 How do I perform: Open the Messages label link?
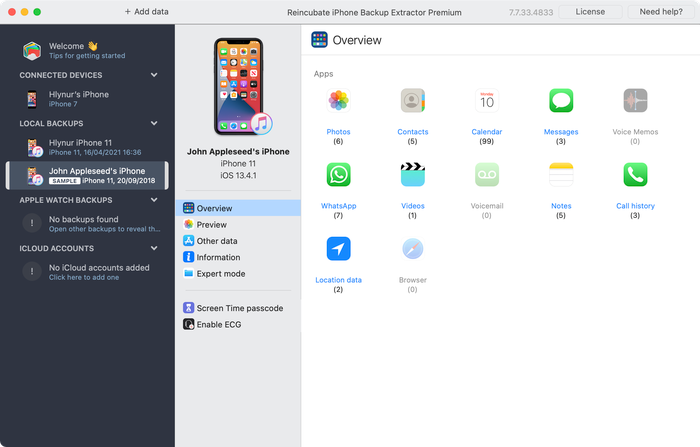561,132
